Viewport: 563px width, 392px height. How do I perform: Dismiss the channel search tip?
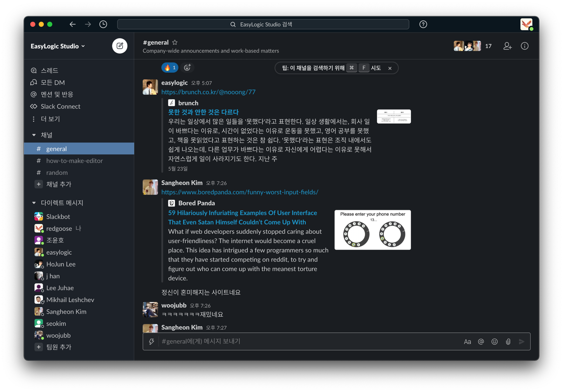pyautogui.click(x=390, y=68)
